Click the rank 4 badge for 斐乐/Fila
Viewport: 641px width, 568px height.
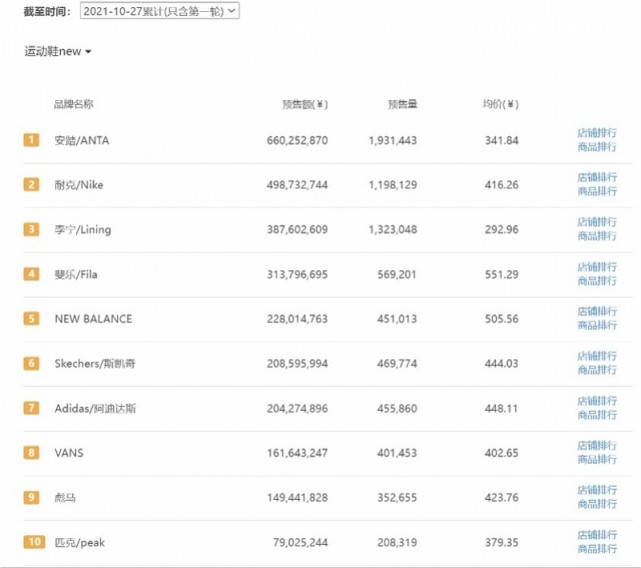31,274
